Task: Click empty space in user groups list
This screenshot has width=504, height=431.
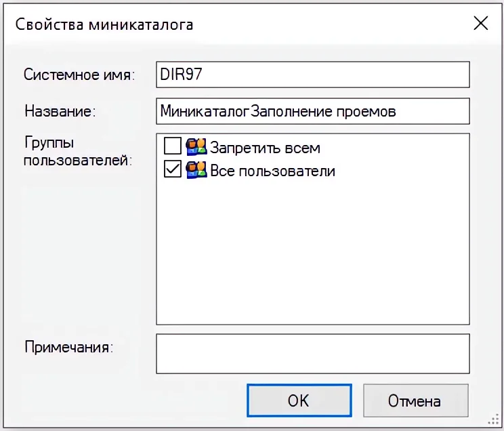Action: click(312, 258)
